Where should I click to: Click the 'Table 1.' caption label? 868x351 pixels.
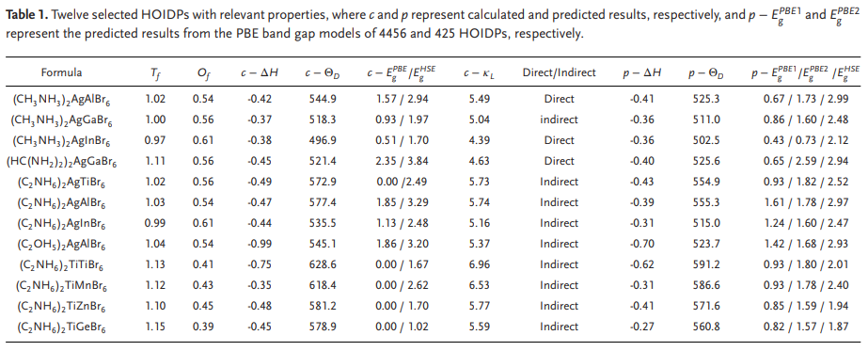coord(24,16)
